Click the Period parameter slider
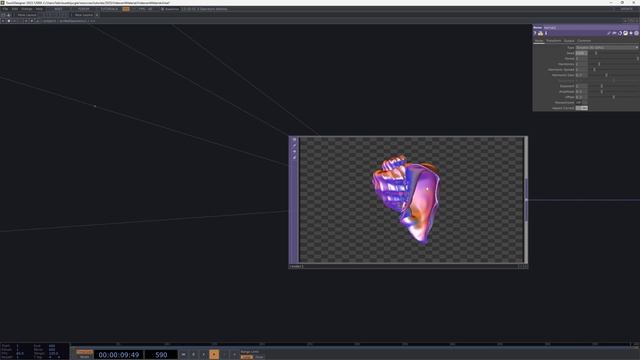 613,58
